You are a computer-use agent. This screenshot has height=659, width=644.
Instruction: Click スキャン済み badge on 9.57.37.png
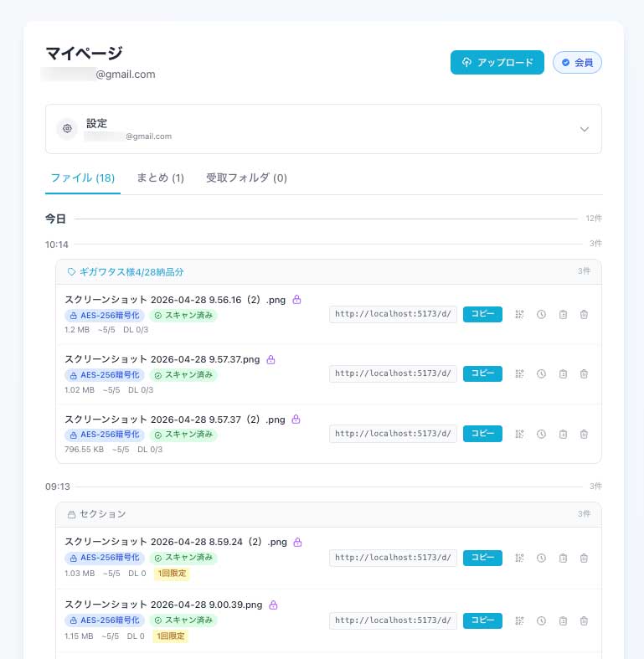[x=183, y=375]
